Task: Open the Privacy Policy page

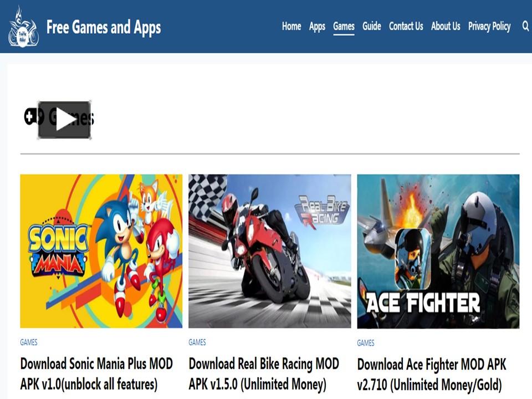Action: (x=489, y=27)
